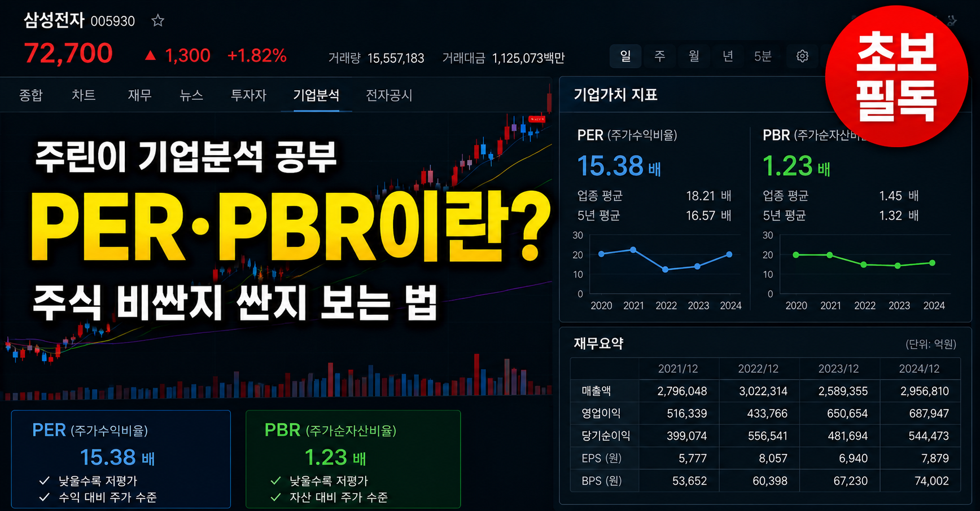The image size is (980, 511).
Task: Click the bottom PER 15.38 배 card
Action: coord(121,459)
